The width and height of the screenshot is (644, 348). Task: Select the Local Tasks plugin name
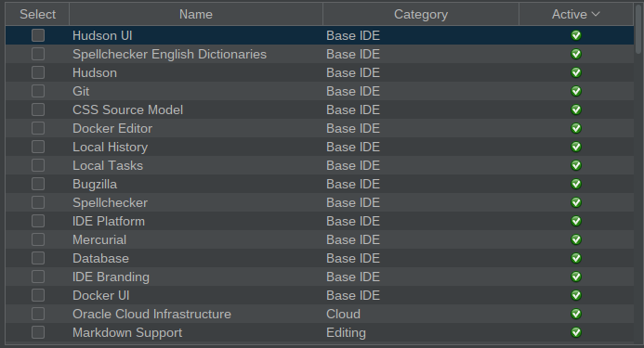[x=108, y=165]
